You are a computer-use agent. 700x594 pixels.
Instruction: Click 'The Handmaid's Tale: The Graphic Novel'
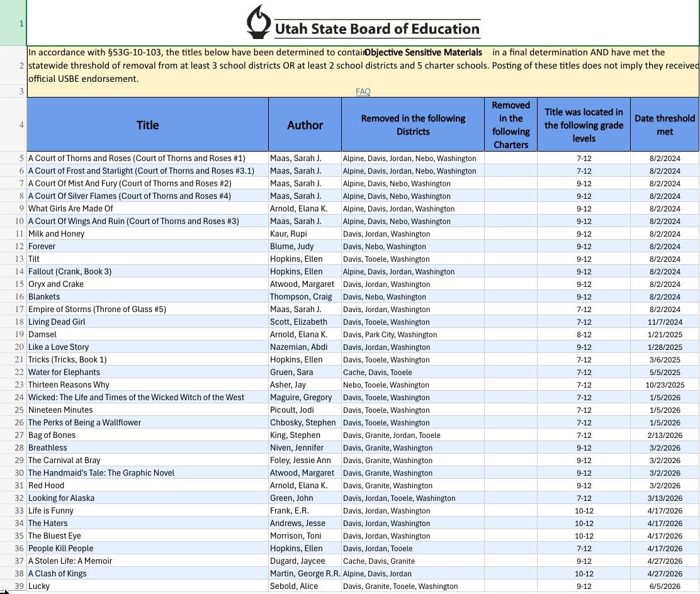tap(148, 473)
